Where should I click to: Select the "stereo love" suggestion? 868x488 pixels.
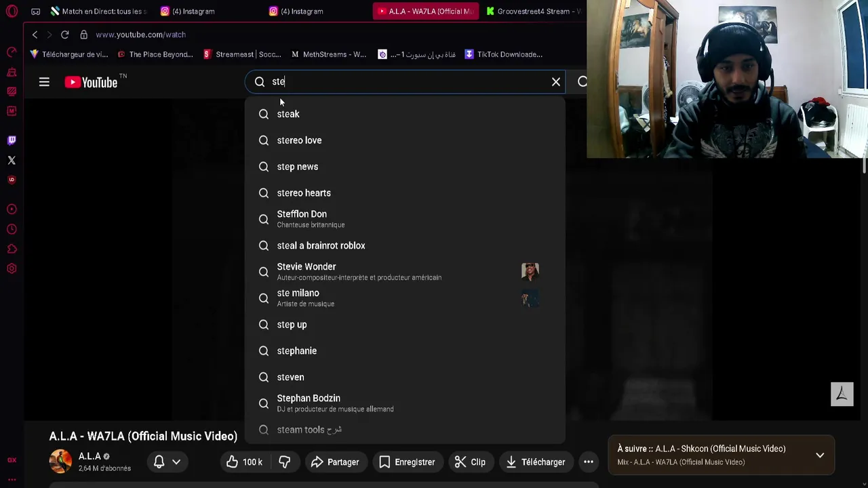(405, 140)
